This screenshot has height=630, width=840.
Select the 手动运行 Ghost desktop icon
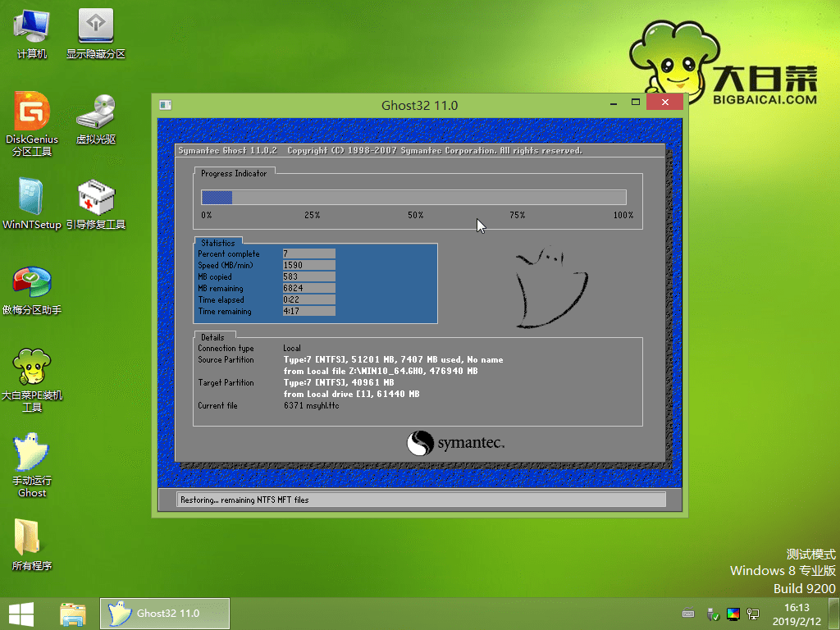32,465
